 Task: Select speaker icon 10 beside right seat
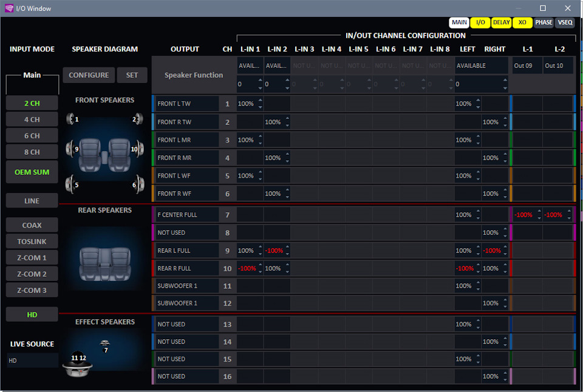(x=139, y=149)
